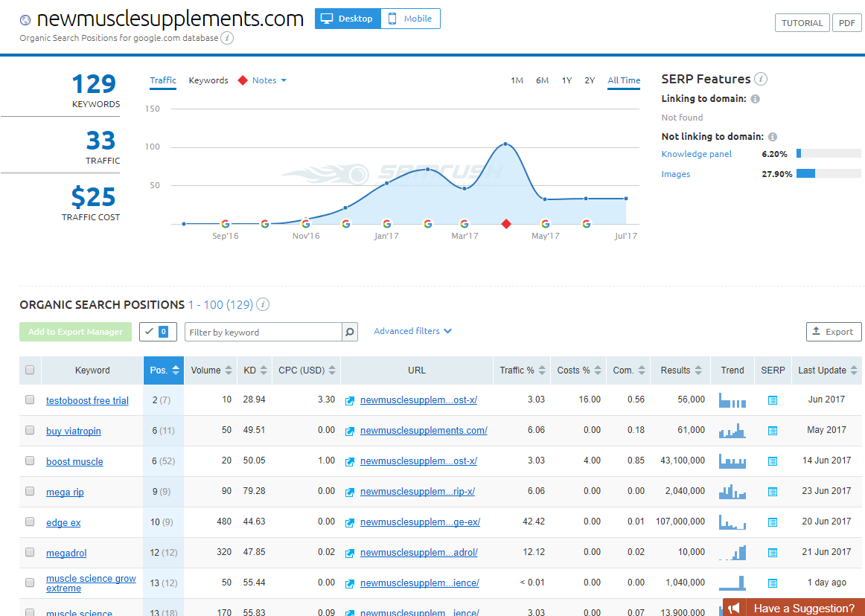The image size is (865, 616).
Task: Check the edge ex row checkbox
Action: pyautogui.click(x=30, y=522)
